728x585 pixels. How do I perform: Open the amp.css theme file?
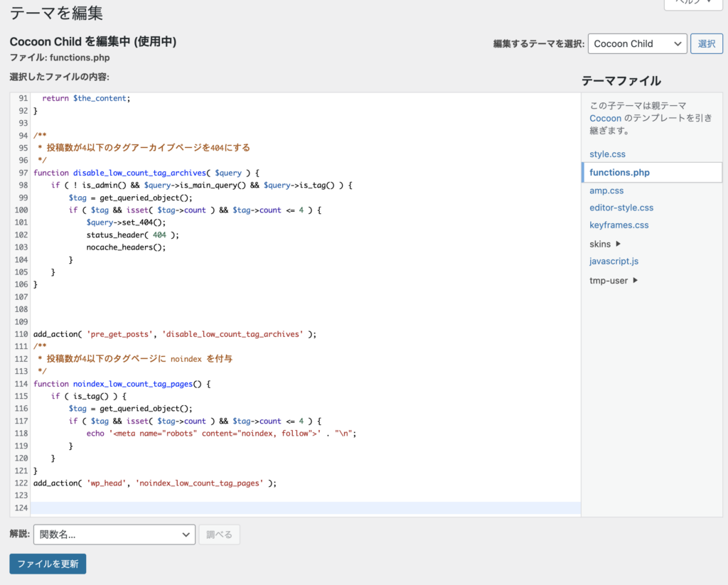point(606,190)
